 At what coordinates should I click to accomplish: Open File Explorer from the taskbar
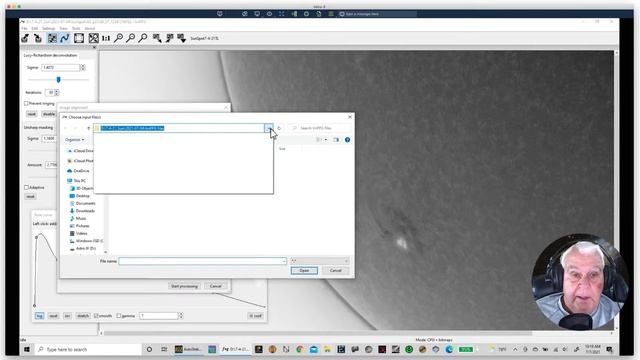point(327,349)
